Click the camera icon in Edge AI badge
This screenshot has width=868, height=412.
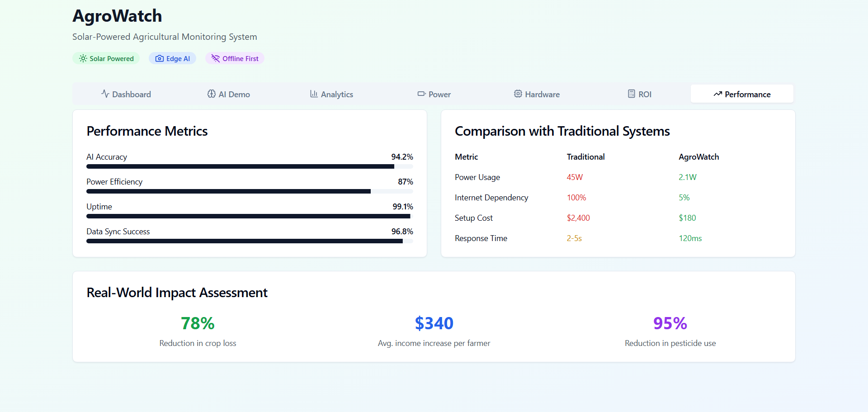[x=160, y=58]
